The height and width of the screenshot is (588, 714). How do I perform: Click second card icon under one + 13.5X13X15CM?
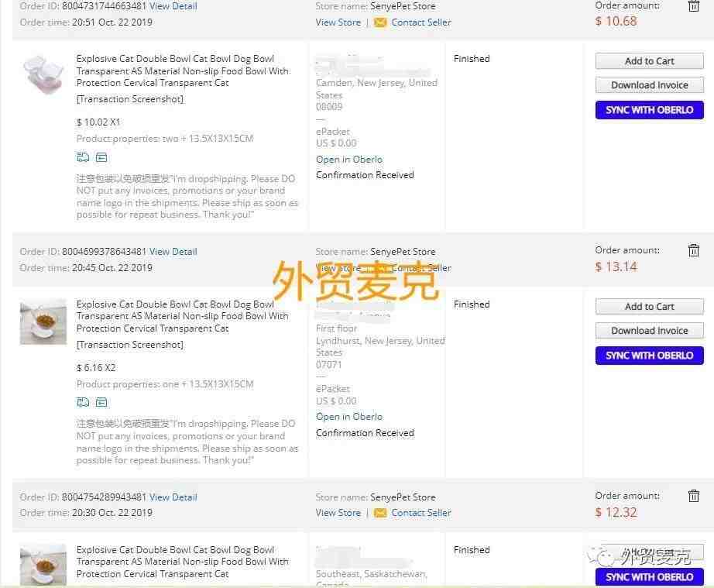tap(101, 402)
